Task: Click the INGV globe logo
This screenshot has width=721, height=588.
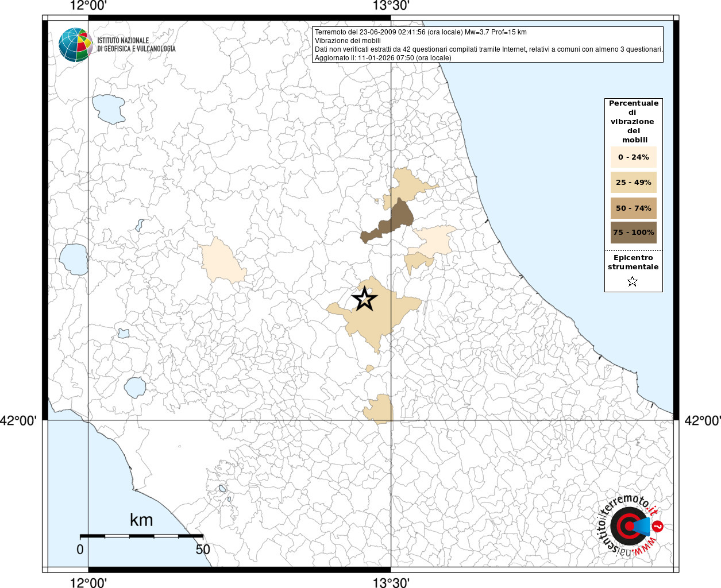Action: pos(75,45)
